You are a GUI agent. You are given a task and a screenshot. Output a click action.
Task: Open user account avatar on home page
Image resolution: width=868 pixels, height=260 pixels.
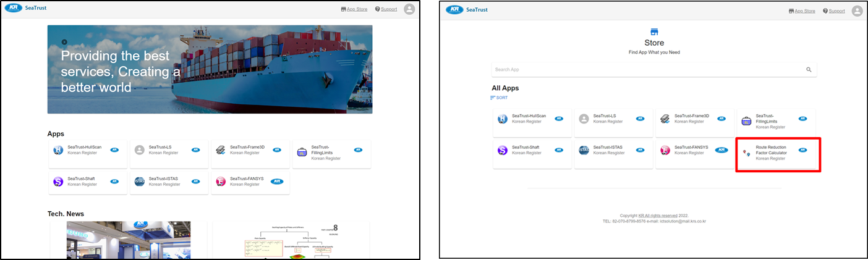[409, 9]
